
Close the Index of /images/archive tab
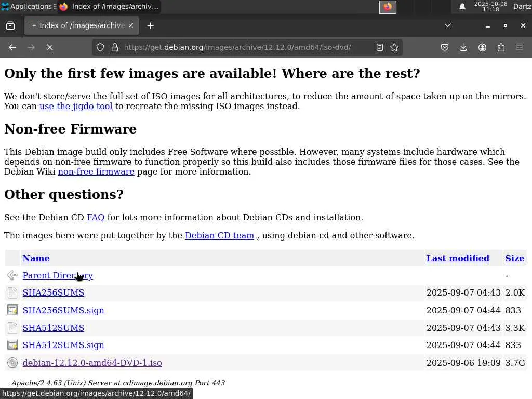[131, 26]
